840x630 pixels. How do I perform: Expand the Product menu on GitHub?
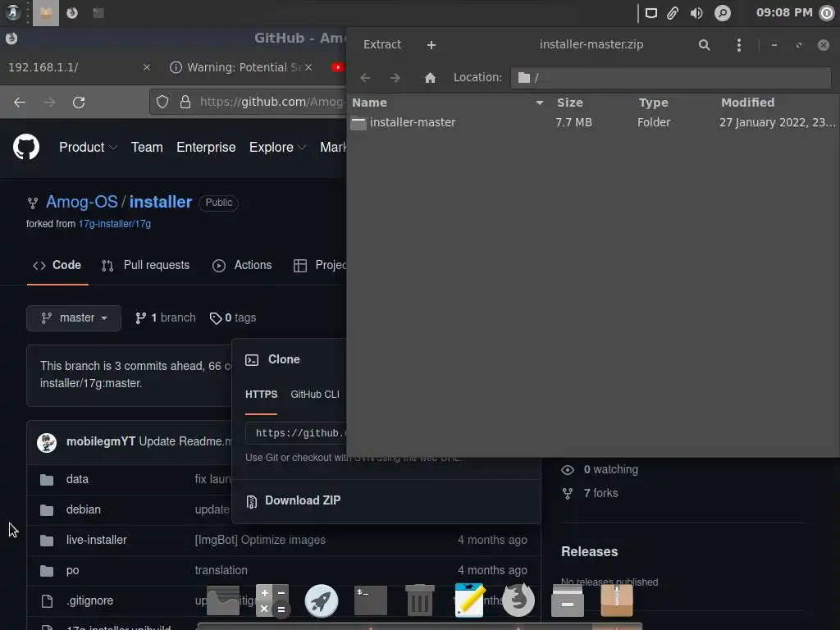pos(88,148)
